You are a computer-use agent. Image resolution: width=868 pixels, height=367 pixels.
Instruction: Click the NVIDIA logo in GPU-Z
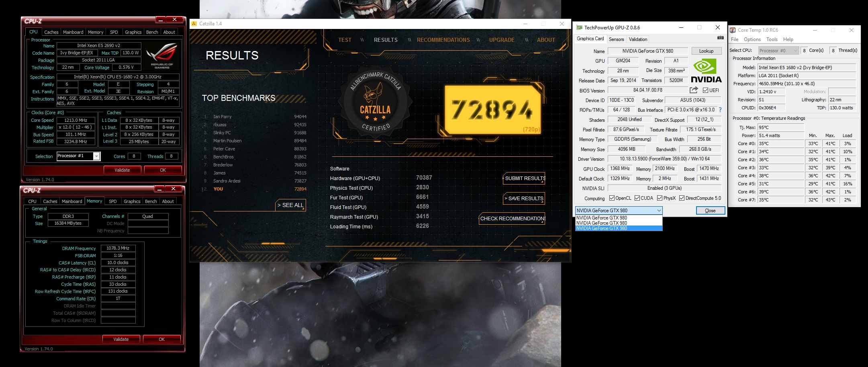click(706, 71)
